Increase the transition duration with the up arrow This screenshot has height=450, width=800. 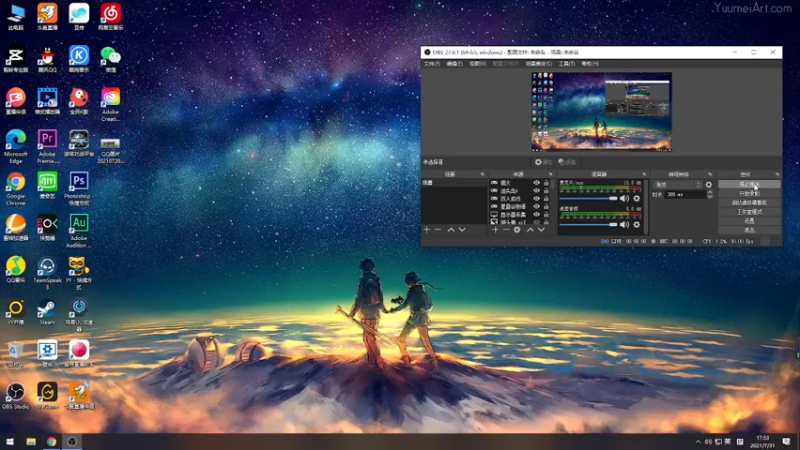(x=710, y=192)
